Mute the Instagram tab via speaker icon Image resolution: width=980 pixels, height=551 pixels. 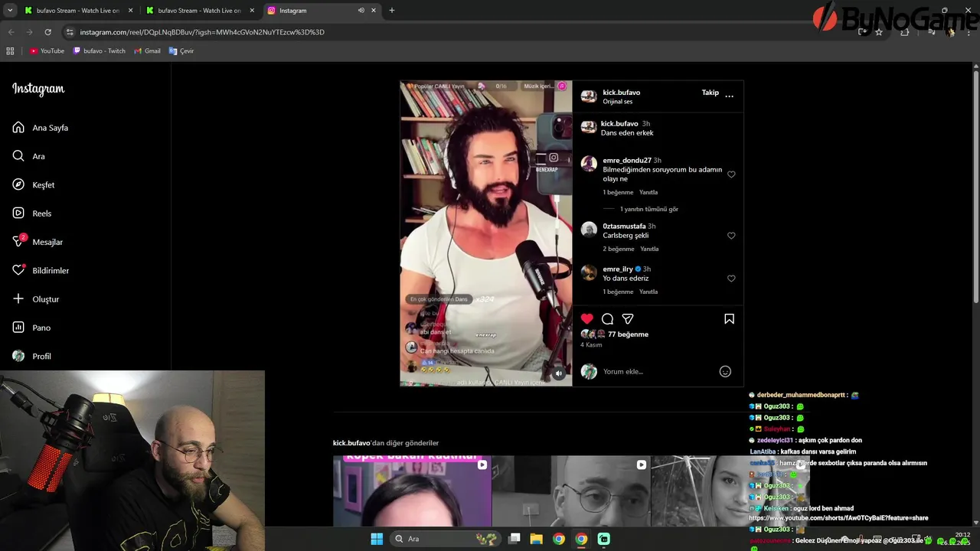pos(361,11)
